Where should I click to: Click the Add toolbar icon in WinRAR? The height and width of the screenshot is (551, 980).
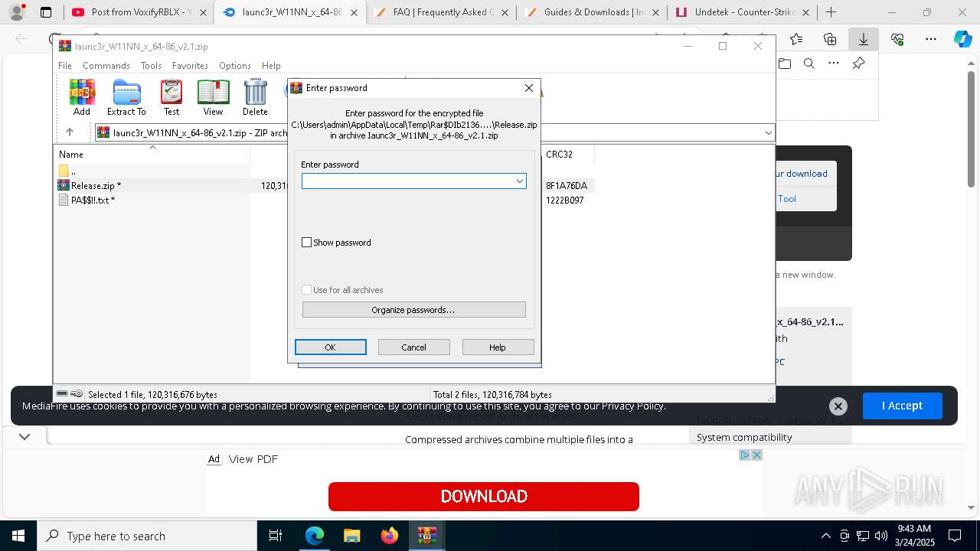click(x=82, y=97)
